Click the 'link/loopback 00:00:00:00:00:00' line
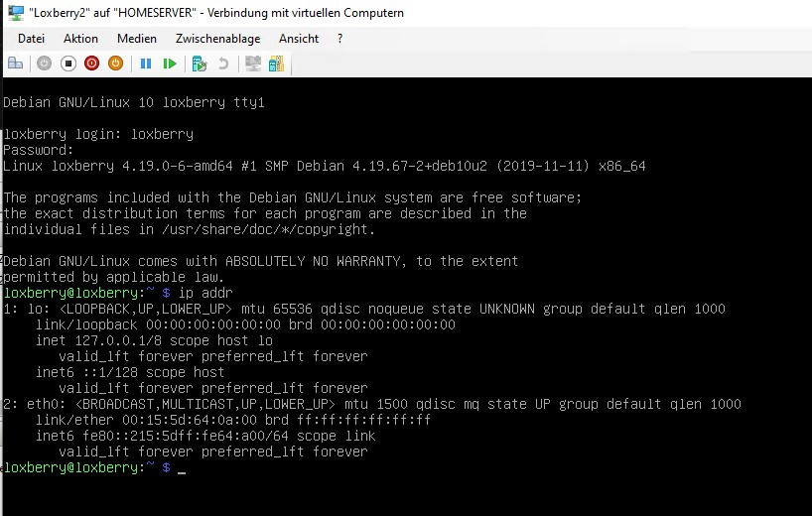 pos(245,324)
